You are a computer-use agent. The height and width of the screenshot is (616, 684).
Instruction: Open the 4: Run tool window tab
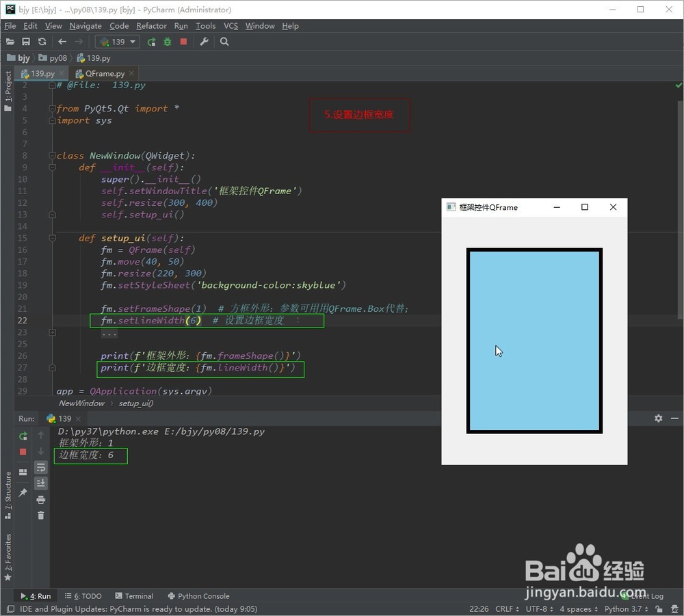pyautogui.click(x=36, y=596)
